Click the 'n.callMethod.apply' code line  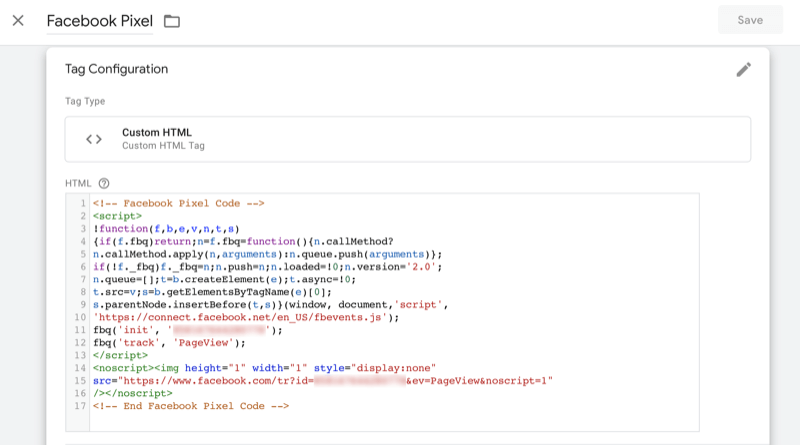[x=267, y=254]
